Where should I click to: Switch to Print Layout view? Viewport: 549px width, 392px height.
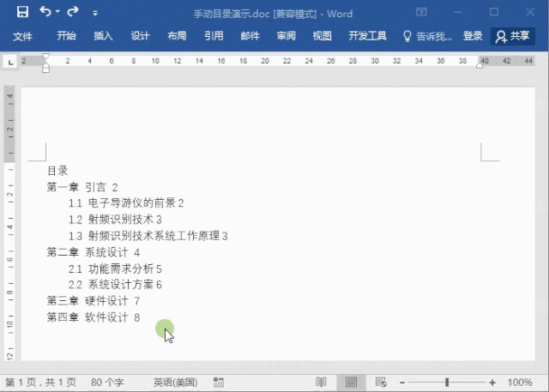pyautogui.click(x=351, y=383)
